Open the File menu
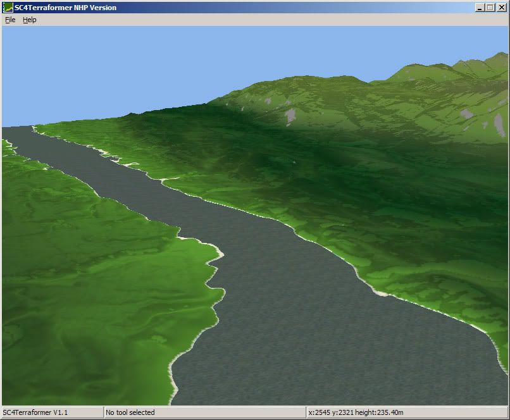510x420 pixels. click(10, 20)
